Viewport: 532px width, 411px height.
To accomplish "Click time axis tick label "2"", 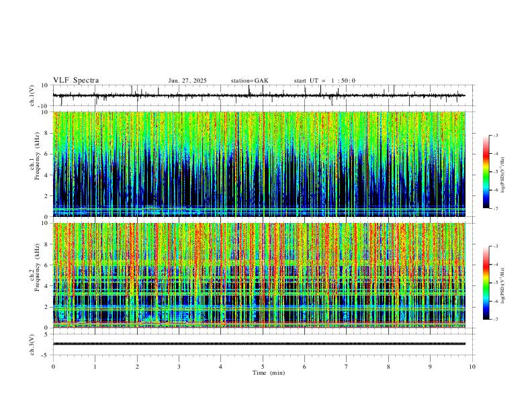I will tap(137, 367).
